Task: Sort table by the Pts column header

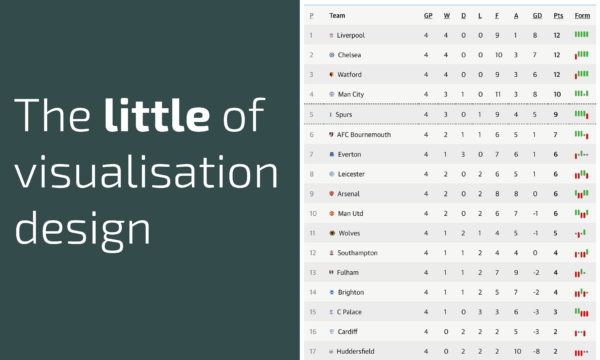Action: click(x=558, y=16)
